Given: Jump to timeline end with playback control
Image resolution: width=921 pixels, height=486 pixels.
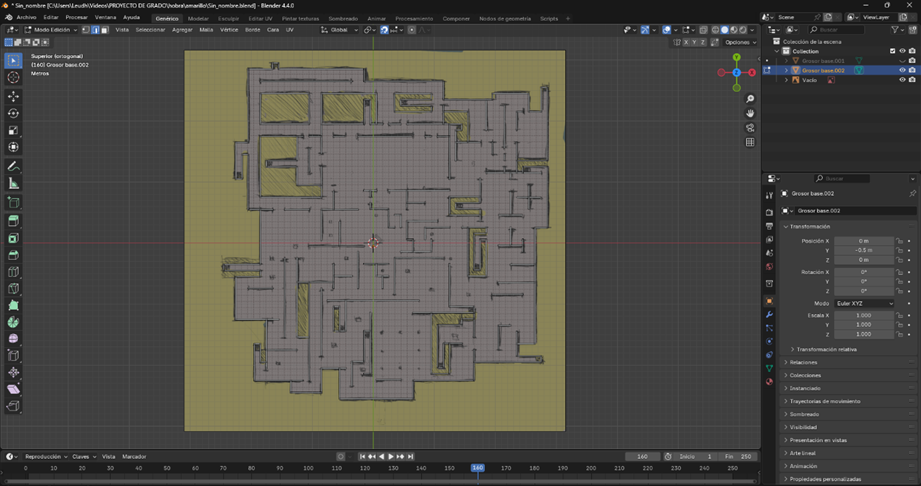Looking at the screenshot, I should tap(412, 456).
